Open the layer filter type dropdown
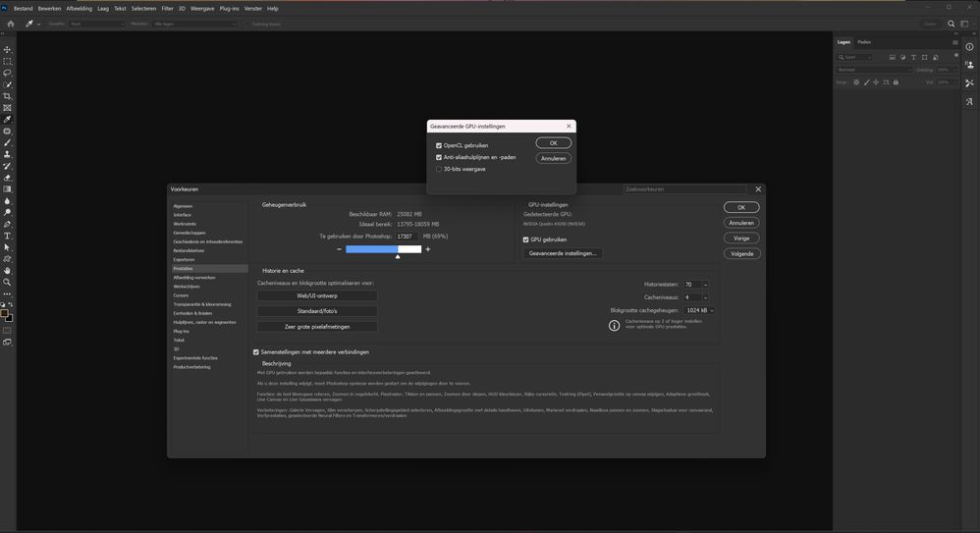This screenshot has width=980, height=533. pos(855,58)
